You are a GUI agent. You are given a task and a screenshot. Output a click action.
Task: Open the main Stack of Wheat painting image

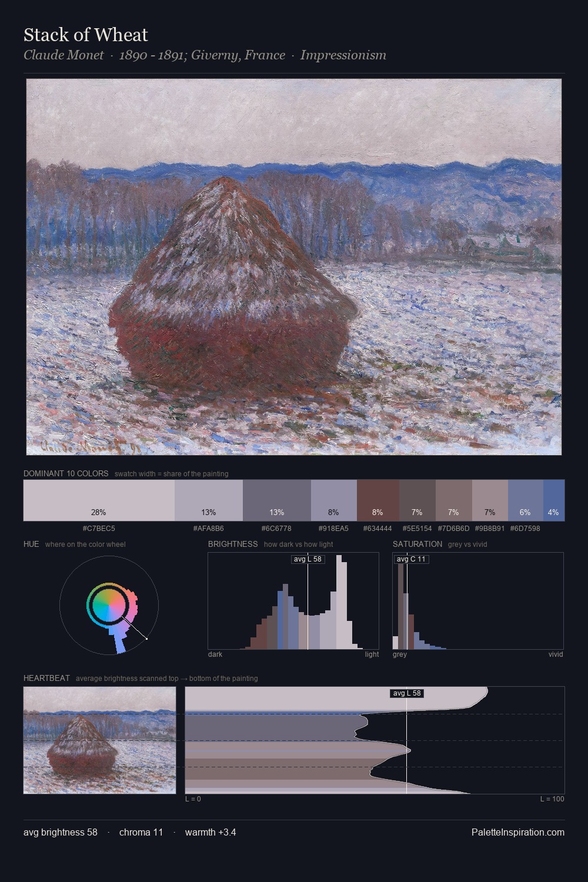tap(294, 267)
